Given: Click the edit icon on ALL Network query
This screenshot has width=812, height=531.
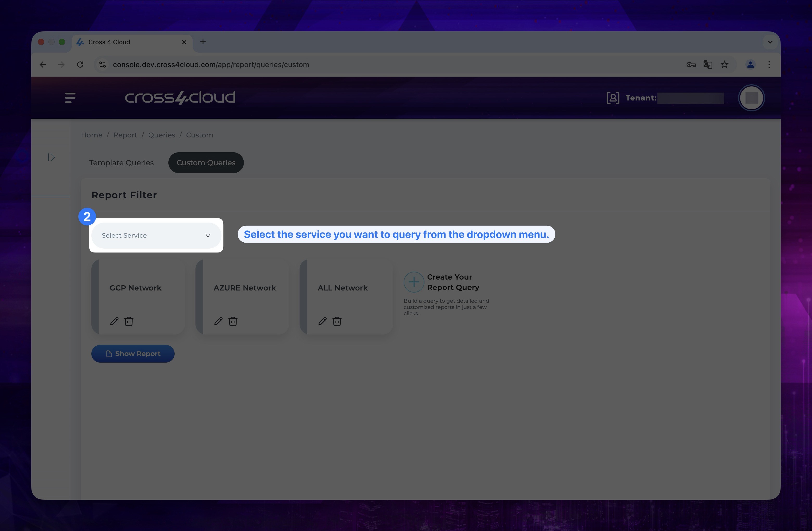Looking at the screenshot, I should (x=322, y=322).
